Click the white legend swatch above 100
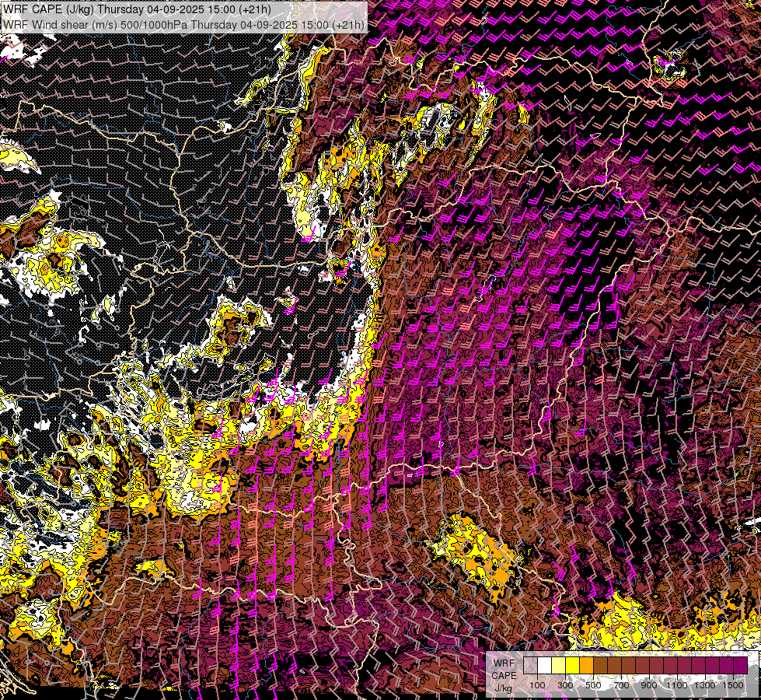This screenshot has height=700, width=761. pos(545,665)
